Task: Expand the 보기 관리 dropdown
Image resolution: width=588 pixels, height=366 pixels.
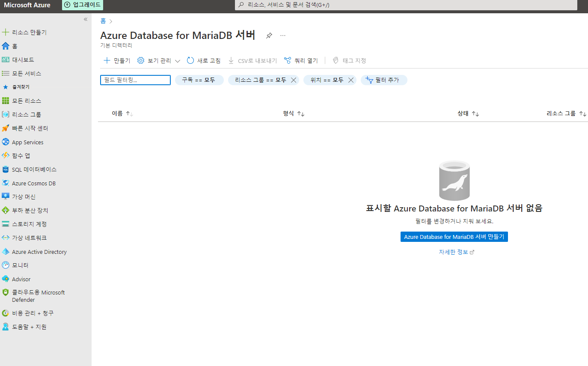Action: 159,60
